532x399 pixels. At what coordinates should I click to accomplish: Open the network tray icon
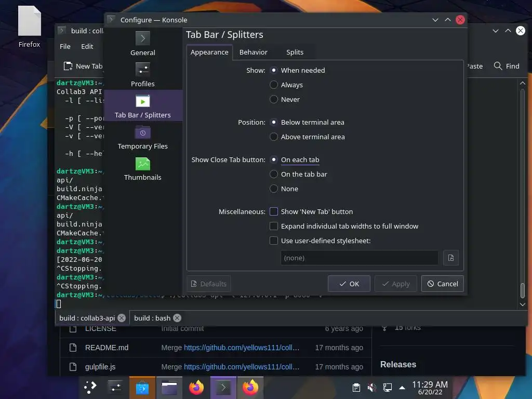tap(387, 388)
